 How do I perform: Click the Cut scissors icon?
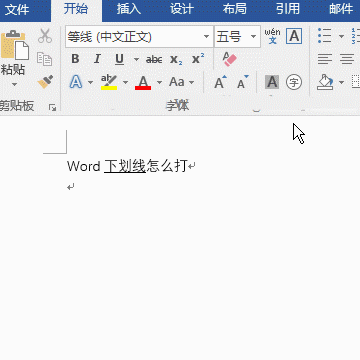click(x=45, y=36)
